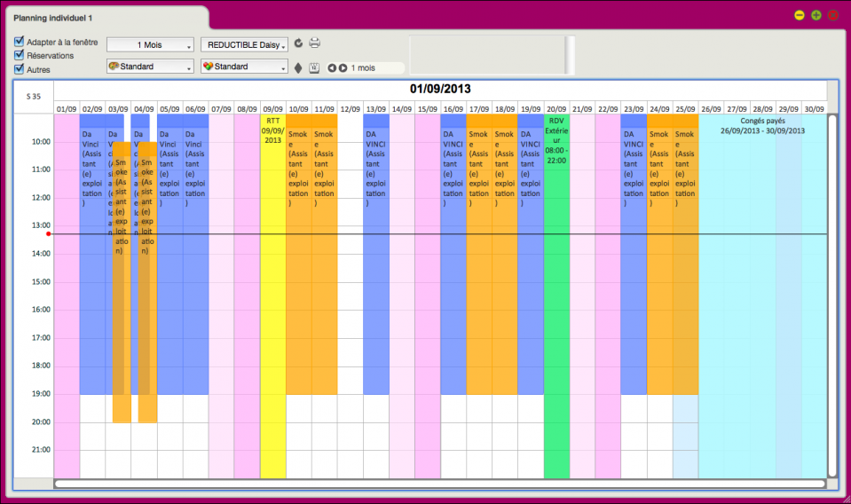851x504 pixels.
Task: Select the DA VINCI event on 13/09
Action: tap(376, 254)
